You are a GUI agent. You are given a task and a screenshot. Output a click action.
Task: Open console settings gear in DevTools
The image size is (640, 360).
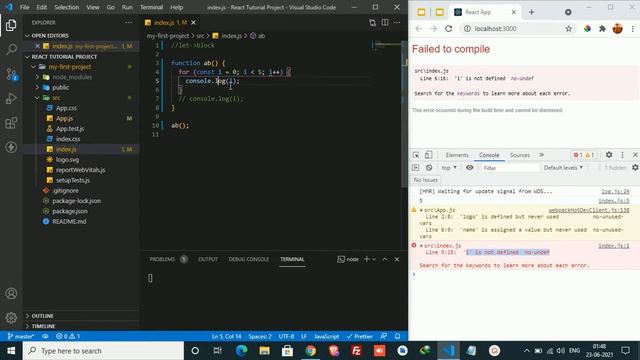[635, 168]
